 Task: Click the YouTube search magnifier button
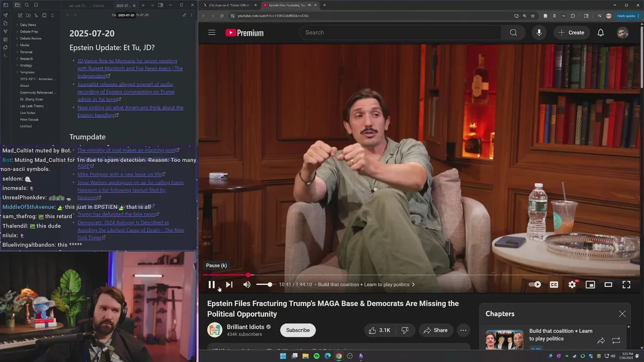513,33
